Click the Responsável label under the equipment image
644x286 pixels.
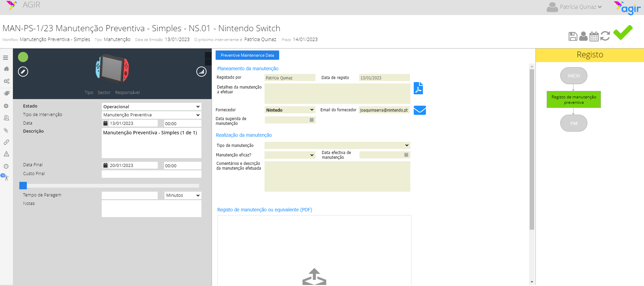[x=127, y=93]
